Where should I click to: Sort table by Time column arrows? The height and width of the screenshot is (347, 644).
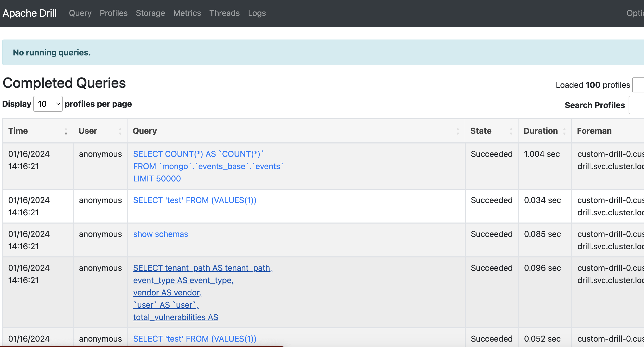click(x=66, y=131)
